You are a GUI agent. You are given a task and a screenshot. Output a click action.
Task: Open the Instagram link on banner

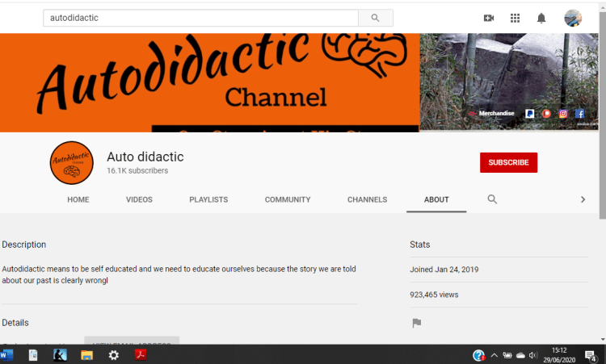(563, 114)
